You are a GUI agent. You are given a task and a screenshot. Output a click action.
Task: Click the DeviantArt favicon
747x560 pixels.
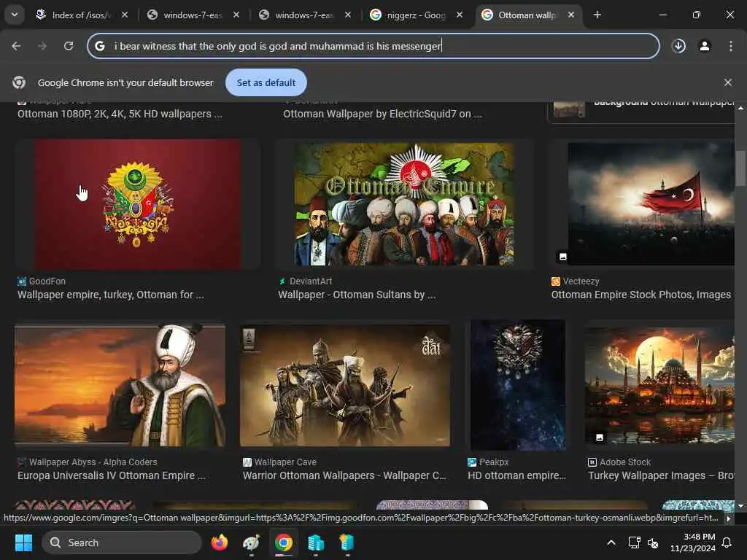point(282,281)
